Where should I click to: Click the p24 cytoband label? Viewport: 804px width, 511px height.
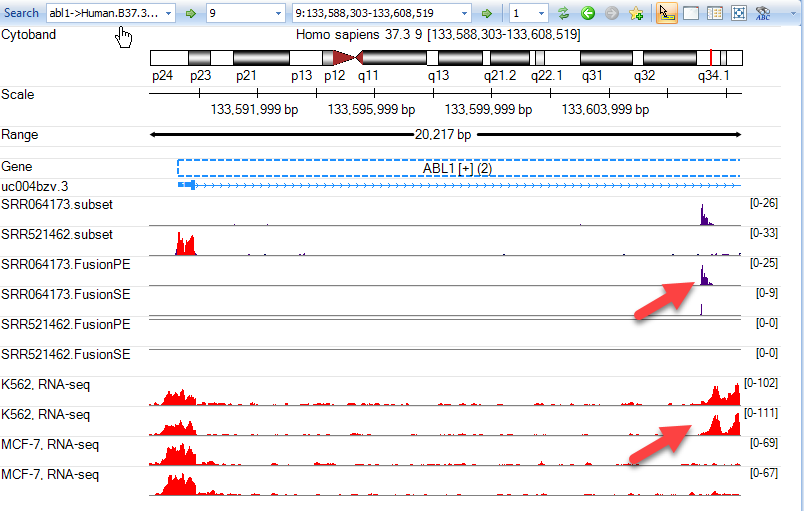point(163,76)
